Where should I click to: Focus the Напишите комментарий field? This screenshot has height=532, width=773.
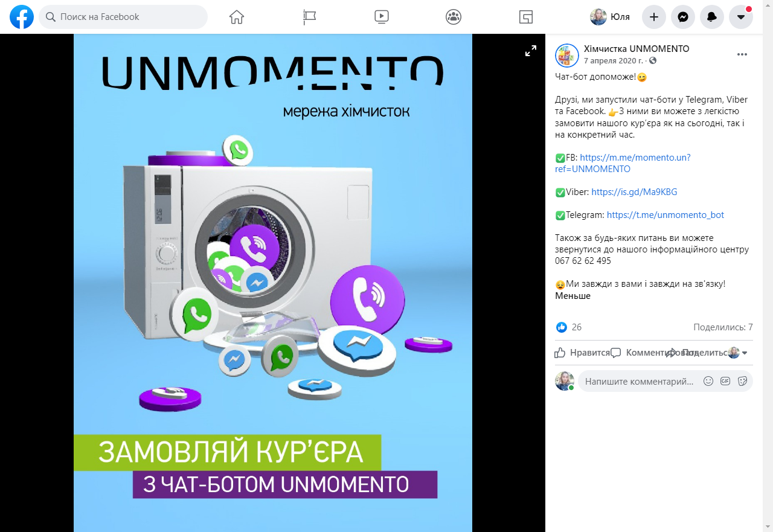[639, 382]
